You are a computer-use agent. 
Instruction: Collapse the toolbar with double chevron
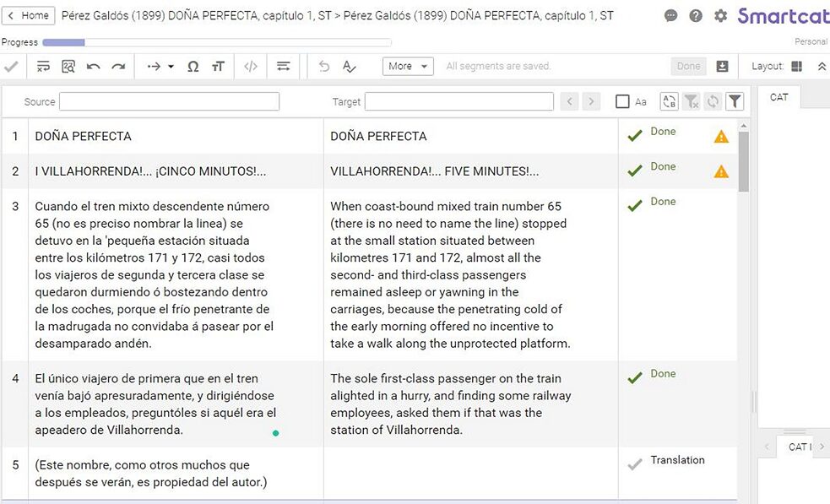(x=822, y=67)
